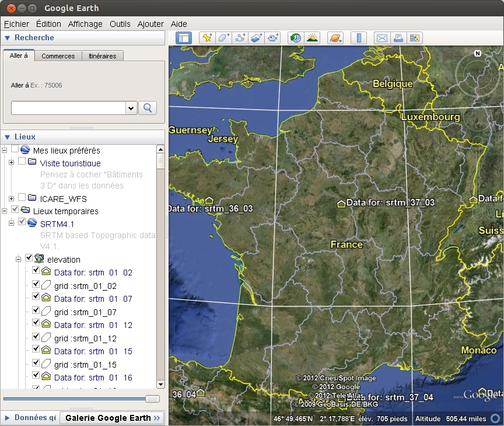
Task: Open the Aide menu
Action: pos(178,24)
